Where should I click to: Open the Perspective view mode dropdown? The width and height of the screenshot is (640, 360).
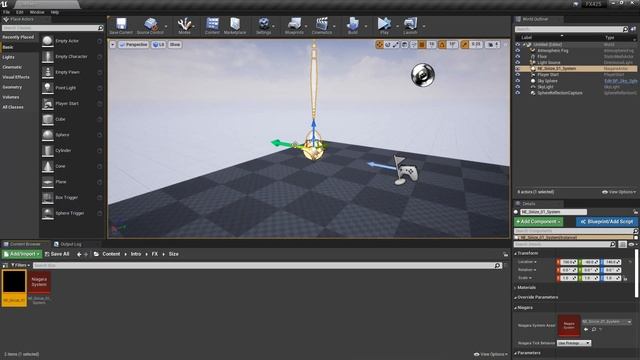point(133,44)
